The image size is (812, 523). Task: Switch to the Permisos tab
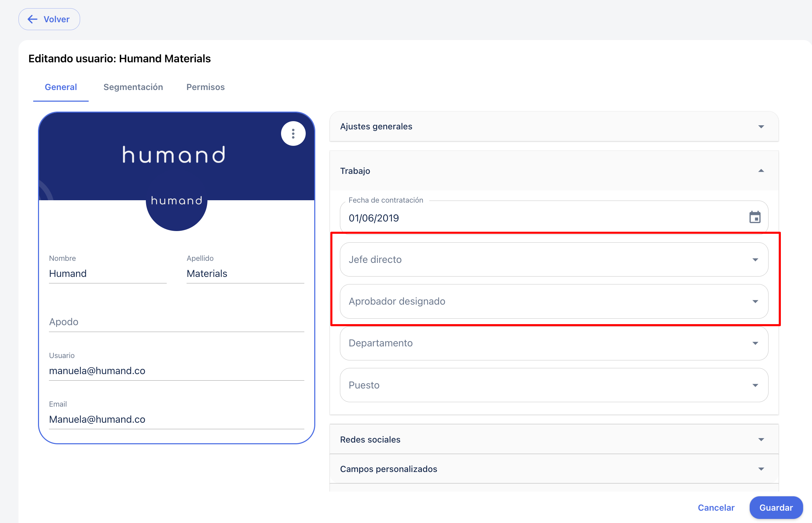205,87
